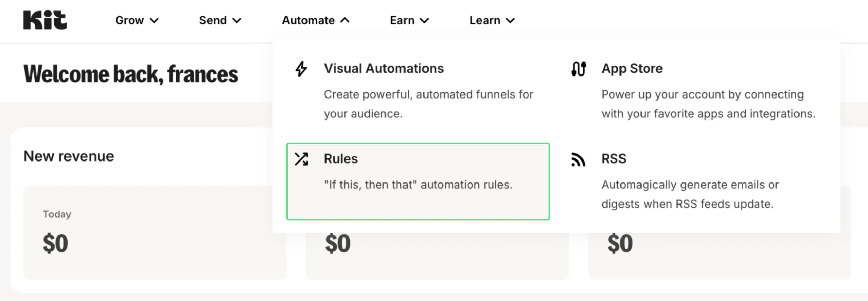The height and width of the screenshot is (301, 868).
Task: Click the Learn navigation label
Action: tap(485, 20)
